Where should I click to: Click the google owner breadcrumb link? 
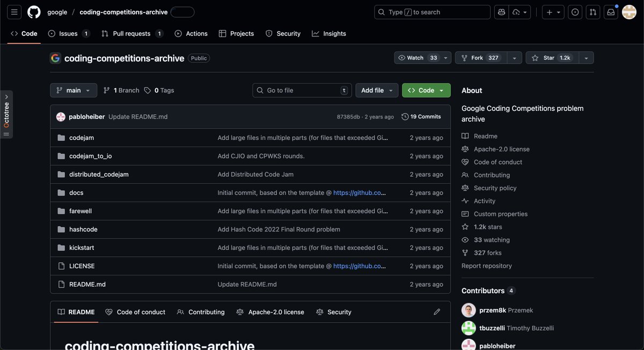[x=57, y=12]
